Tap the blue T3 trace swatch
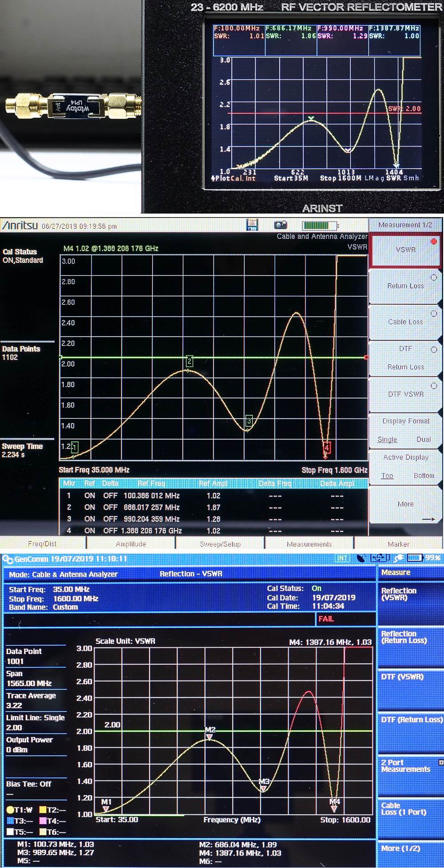This screenshot has width=444, height=868. 10,821
